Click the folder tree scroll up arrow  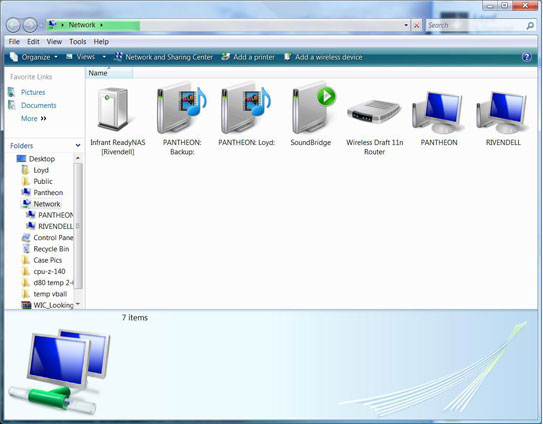tap(78, 158)
